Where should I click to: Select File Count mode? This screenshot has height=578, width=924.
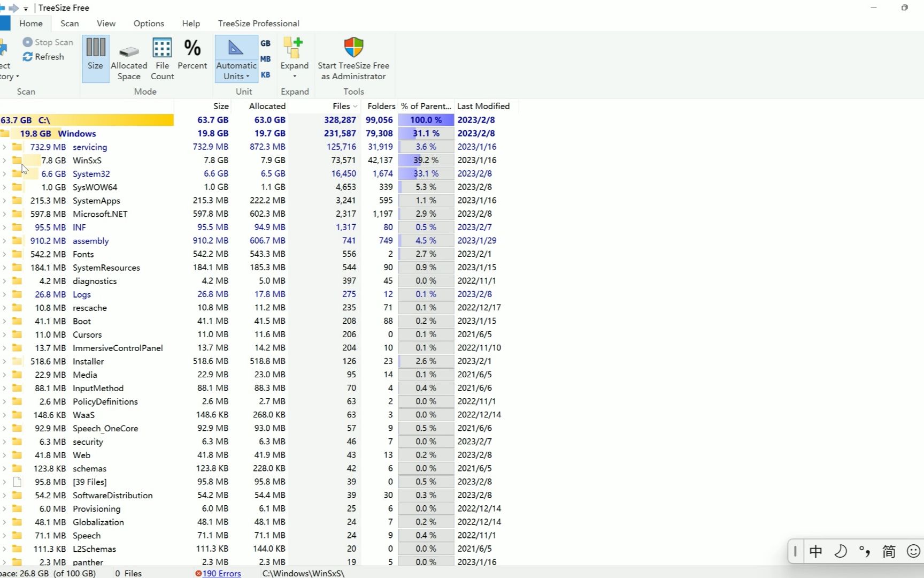pos(162,59)
